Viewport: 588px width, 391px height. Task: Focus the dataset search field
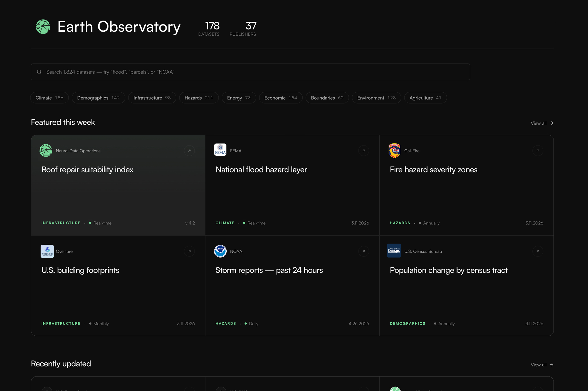coord(250,72)
